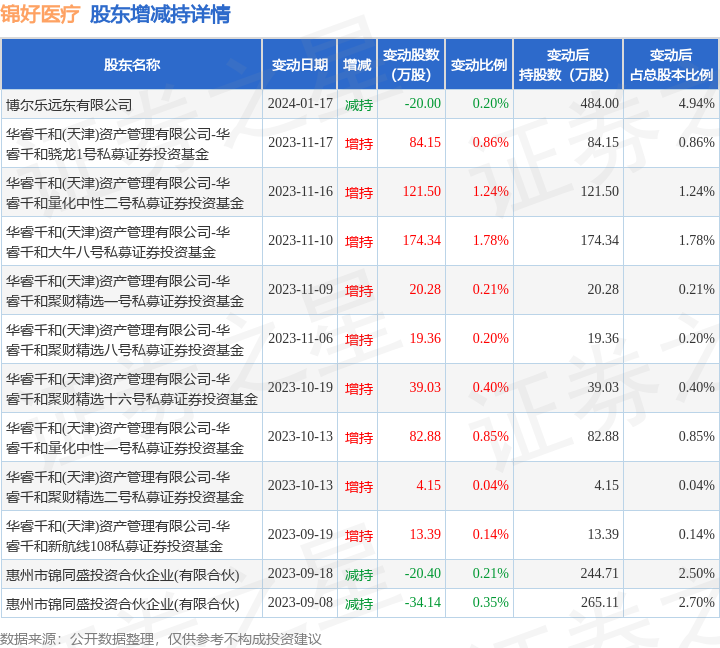Click date 2023-09-19

pos(300,536)
